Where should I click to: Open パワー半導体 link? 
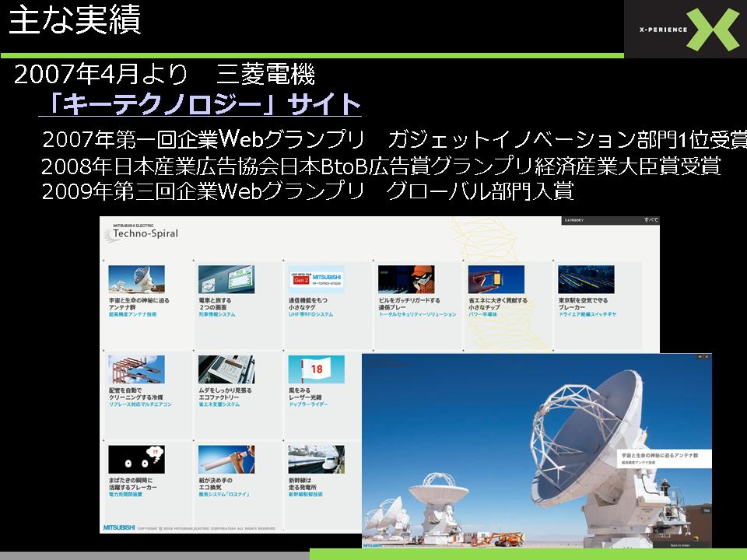[x=483, y=314]
